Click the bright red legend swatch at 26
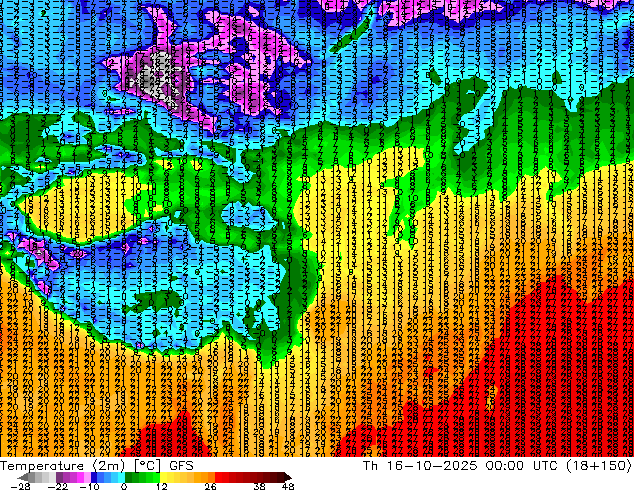Image resolution: width=634 pixels, height=490 pixels. (x=218, y=477)
